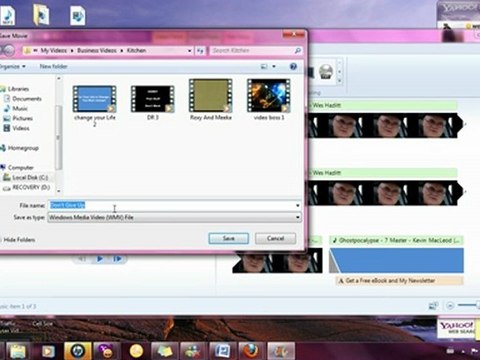
Task: Select second 'Wes Hazlitt' caption on storyboard
Action: (x=382, y=173)
